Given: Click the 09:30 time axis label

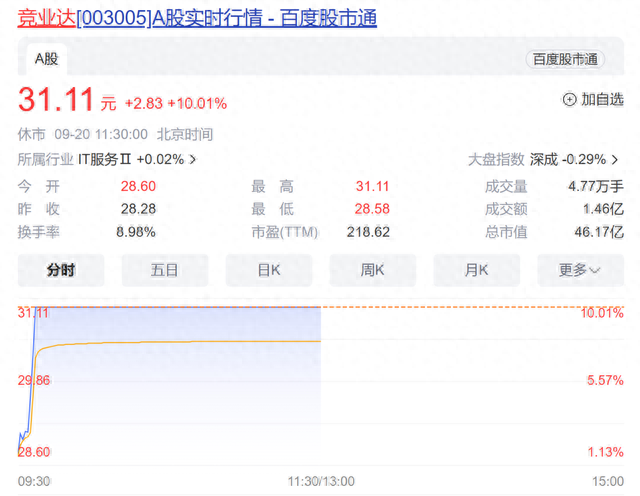Looking at the screenshot, I should (34, 481).
